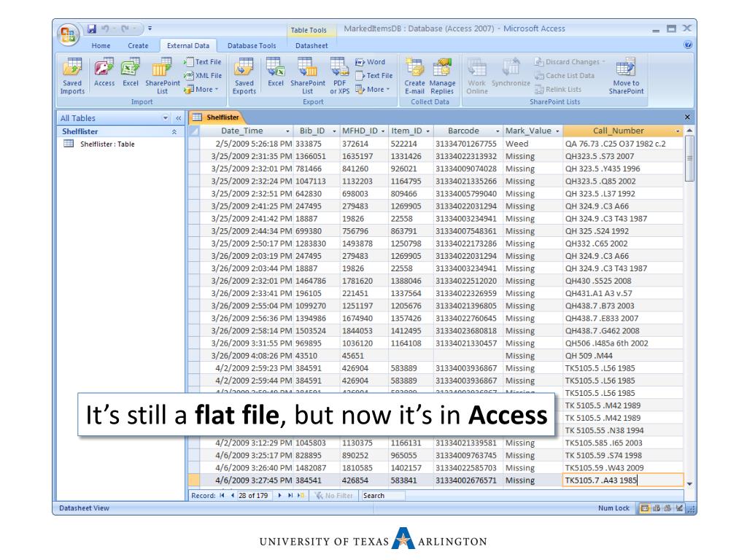Image resolution: width=747 pixels, height=560 pixels.
Task: Open Manage Replies
Action: click(442, 76)
